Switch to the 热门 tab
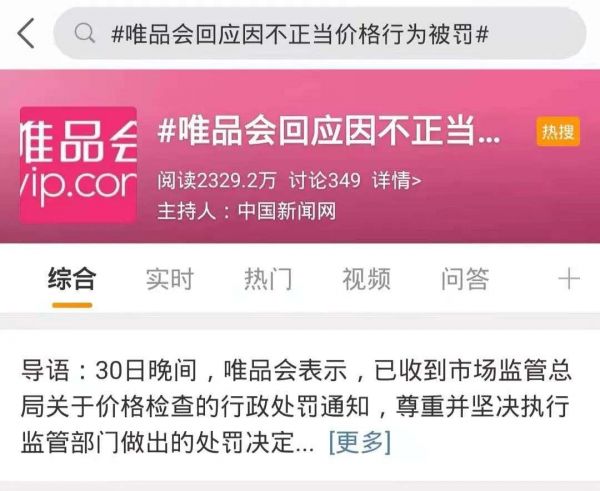Viewport: 600px width, 491px height. pos(268,279)
